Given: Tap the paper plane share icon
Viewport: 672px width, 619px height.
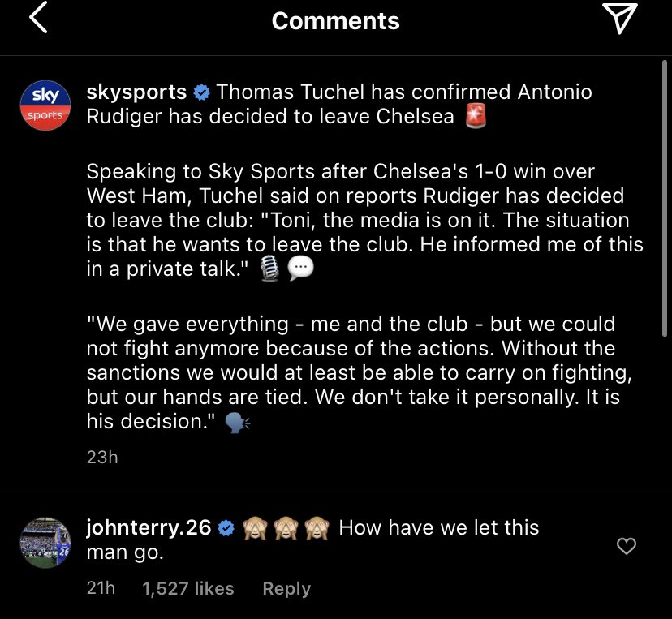Looking at the screenshot, I should [x=620, y=20].
